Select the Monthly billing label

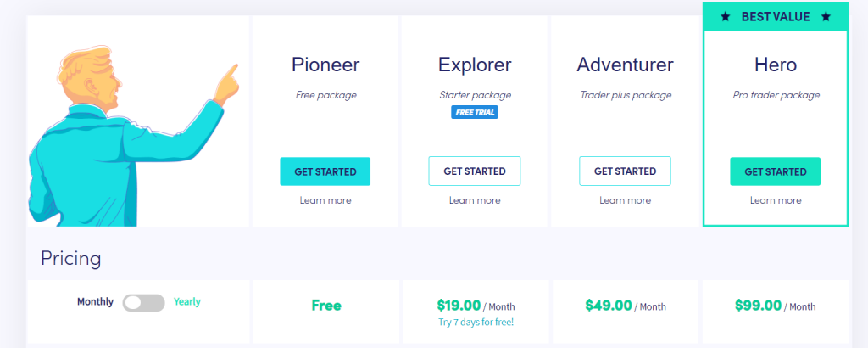[95, 302]
